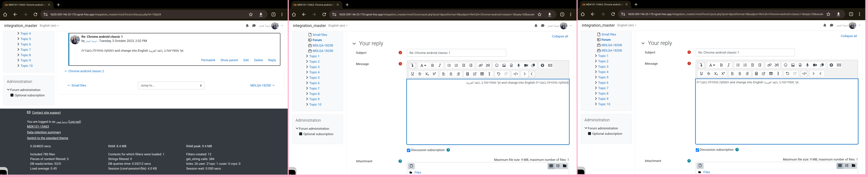The height and width of the screenshot is (177, 868).
Task: Insert table using right window editor toolbar
Action: [771, 74]
